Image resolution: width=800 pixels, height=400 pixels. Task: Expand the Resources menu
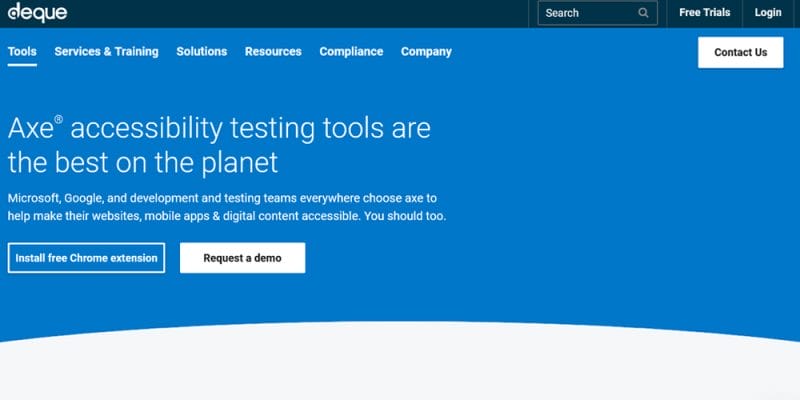273,52
